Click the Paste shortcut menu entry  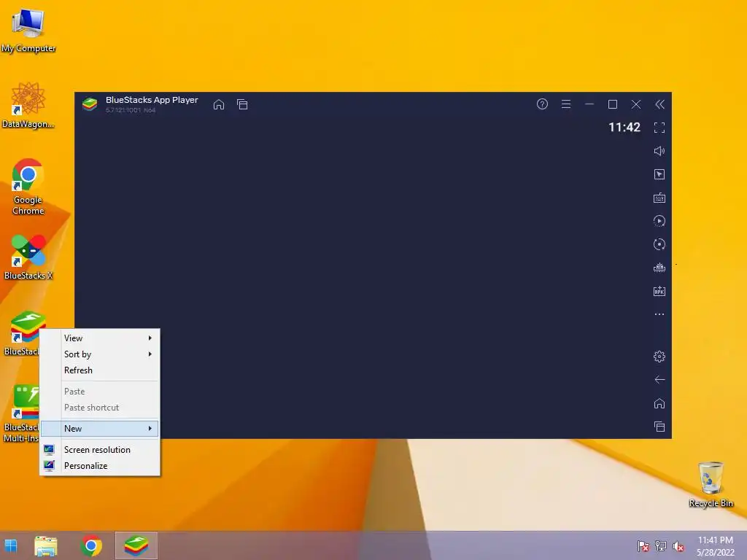pyautogui.click(x=99, y=408)
